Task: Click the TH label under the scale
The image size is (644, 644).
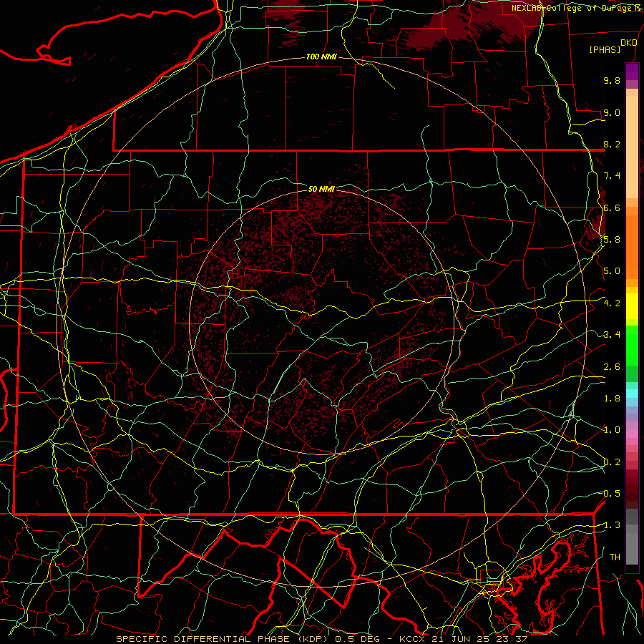Action: 615,557
